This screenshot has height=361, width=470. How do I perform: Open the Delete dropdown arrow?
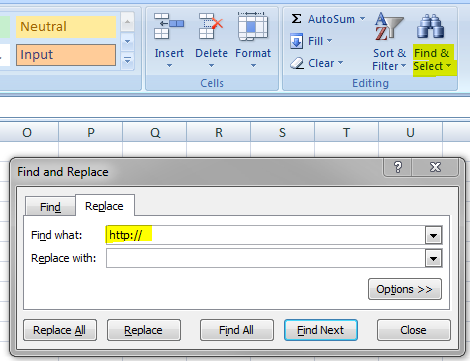pos(211,66)
